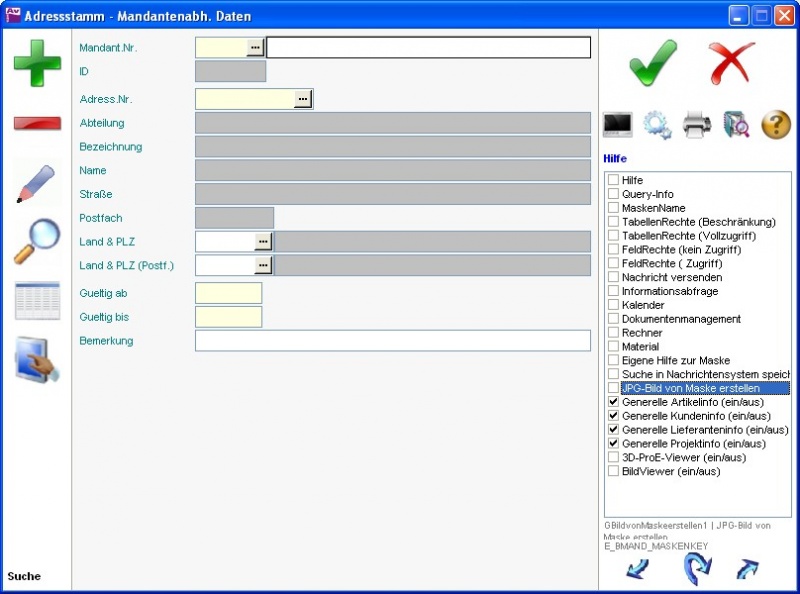This screenshot has width=800, height=594.
Task: Open the Adress.Nr. lookup button
Action: (x=303, y=99)
